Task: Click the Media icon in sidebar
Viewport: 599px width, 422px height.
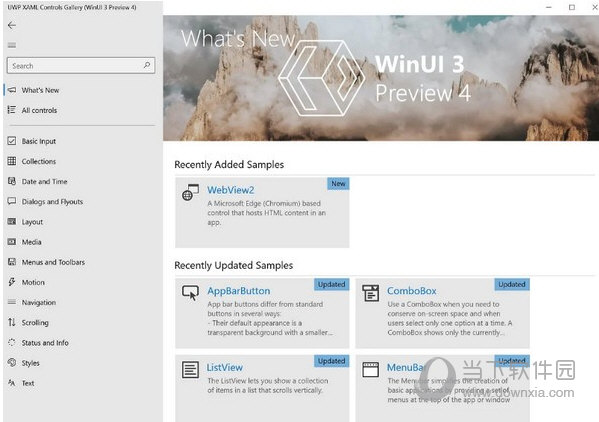Action: coord(12,241)
